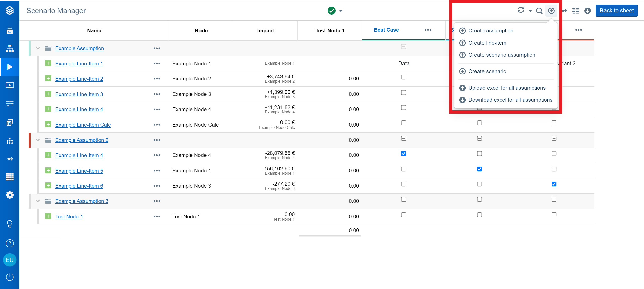Screen dimensions: 644x289
Task: Collapse the Example Assumption 3 group
Action: click(x=38, y=201)
